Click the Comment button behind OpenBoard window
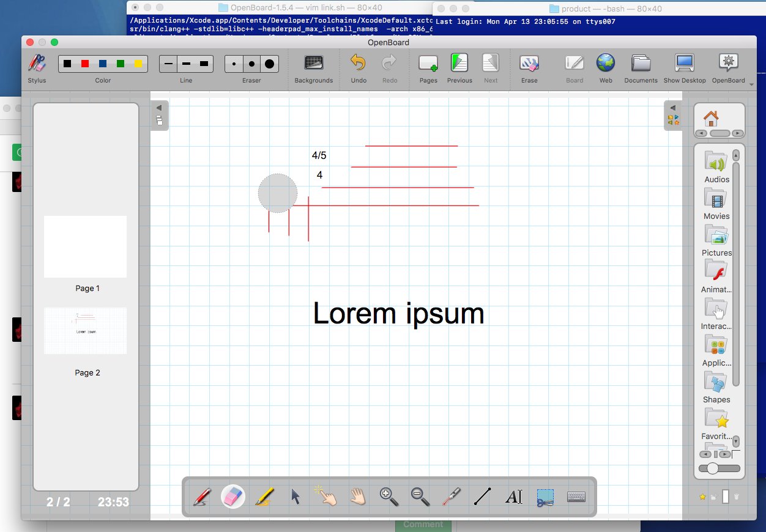This screenshot has height=532, width=766. tap(423, 524)
